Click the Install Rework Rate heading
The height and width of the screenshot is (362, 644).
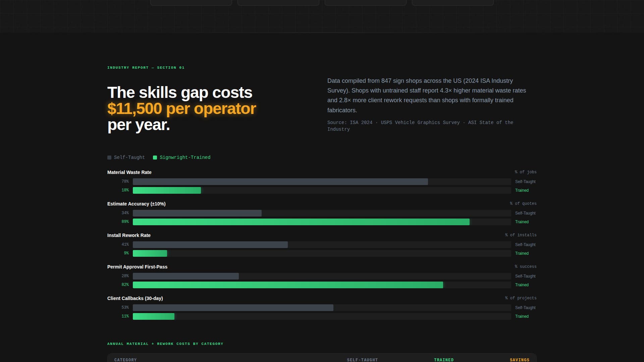pyautogui.click(x=129, y=235)
